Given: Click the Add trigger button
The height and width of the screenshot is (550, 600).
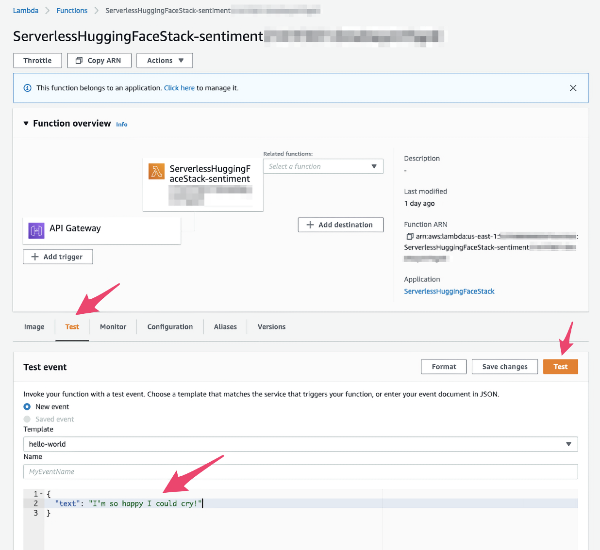Looking at the screenshot, I should tap(58, 257).
